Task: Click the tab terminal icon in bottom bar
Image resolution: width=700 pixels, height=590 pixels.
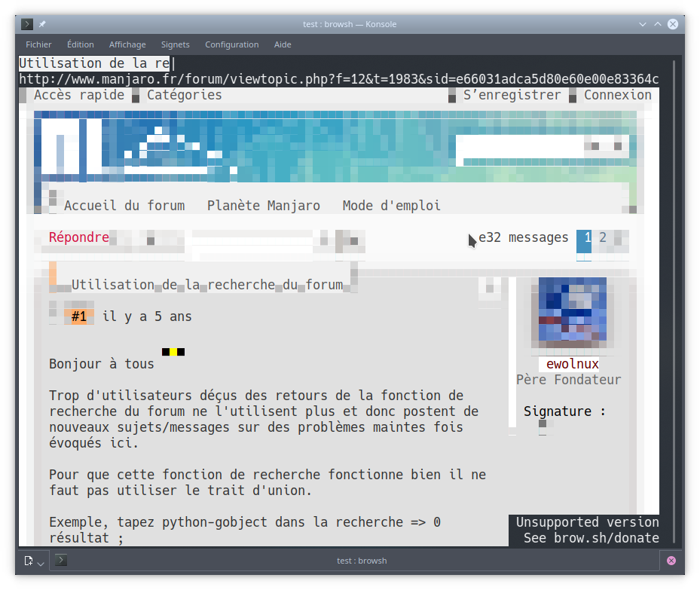Action: point(61,560)
